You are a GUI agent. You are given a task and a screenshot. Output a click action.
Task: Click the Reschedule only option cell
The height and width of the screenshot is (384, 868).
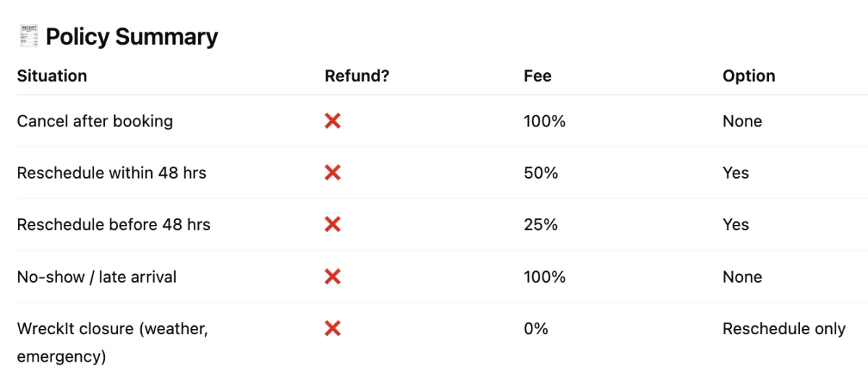click(x=784, y=329)
